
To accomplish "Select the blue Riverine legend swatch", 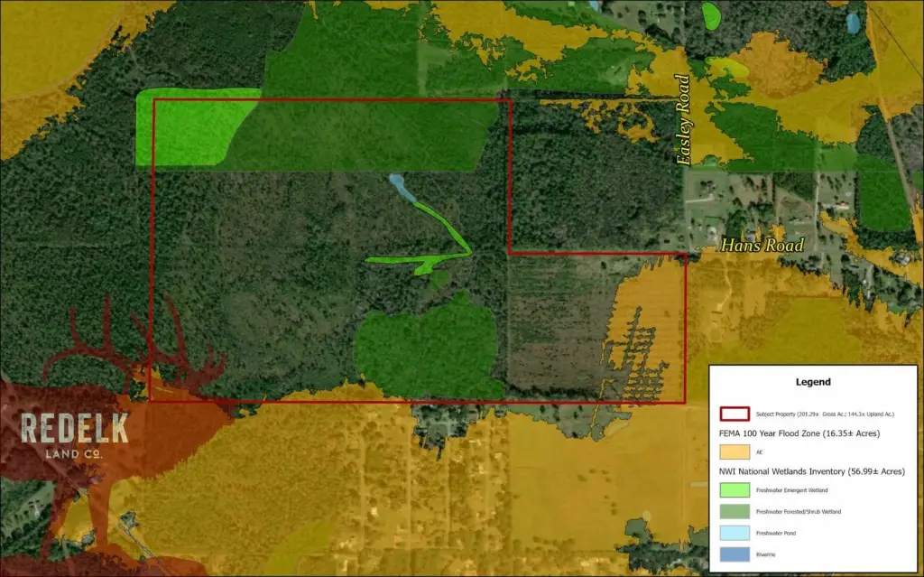I will (735, 555).
